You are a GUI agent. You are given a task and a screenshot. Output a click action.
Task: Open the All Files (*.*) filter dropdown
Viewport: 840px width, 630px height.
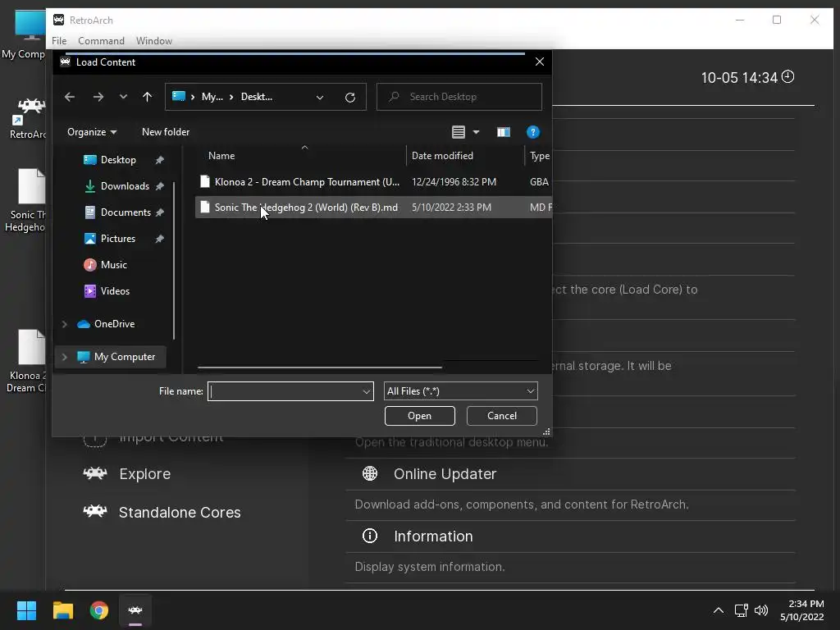(x=461, y=391)
